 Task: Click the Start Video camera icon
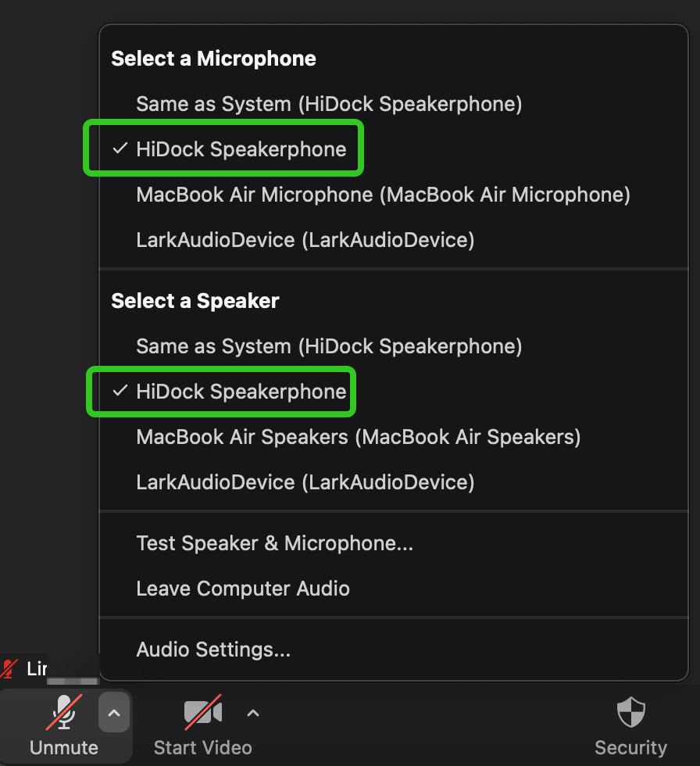tap(202, 712)
